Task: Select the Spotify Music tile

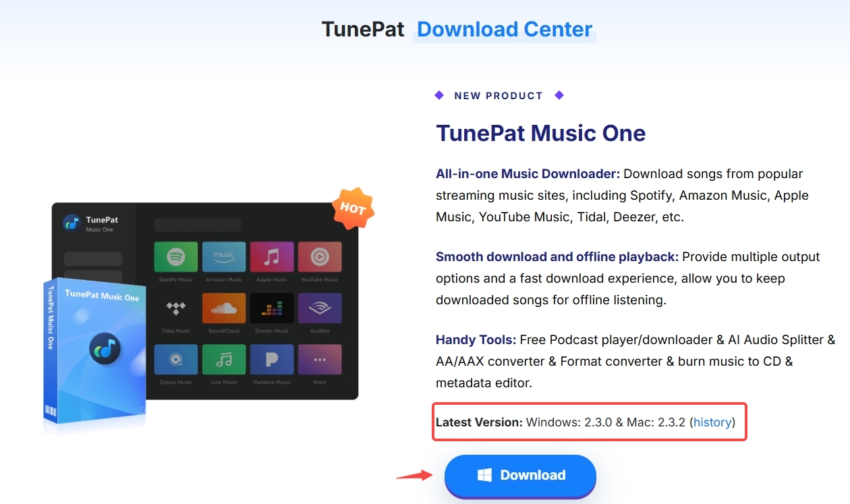Action: pos(175,256)
